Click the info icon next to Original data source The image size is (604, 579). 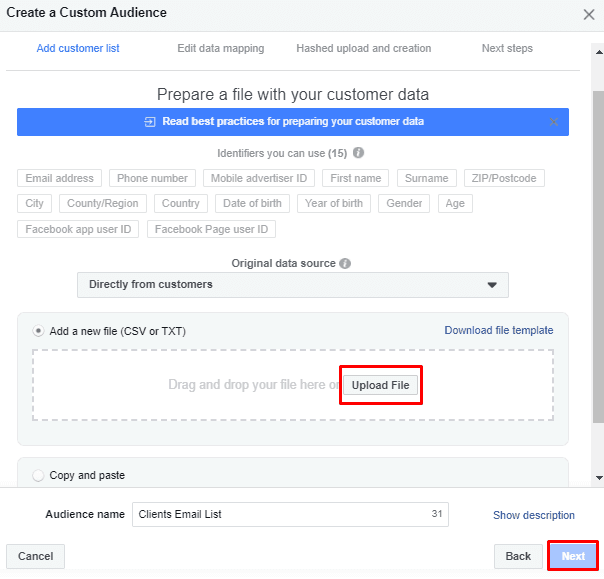[x=345, y=263]
